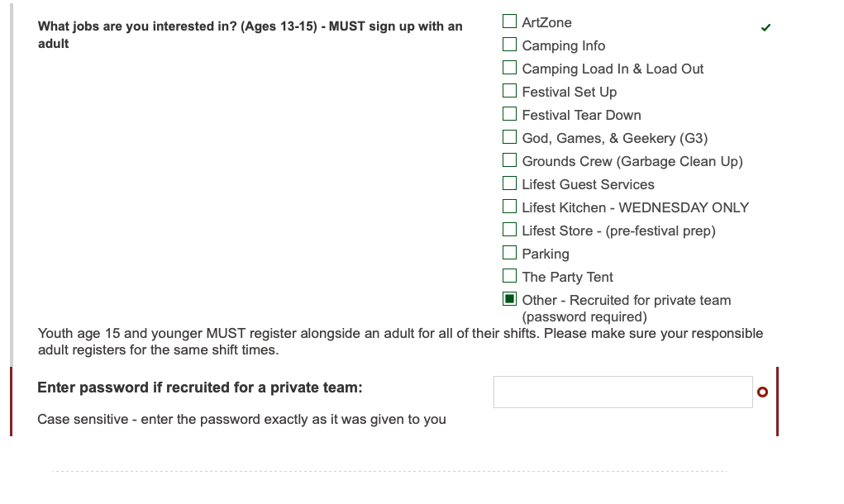Tick the Parking checkbox
The height and width of the screenshot is (504, 844).
pyautogui.click(x=509, y=252)
